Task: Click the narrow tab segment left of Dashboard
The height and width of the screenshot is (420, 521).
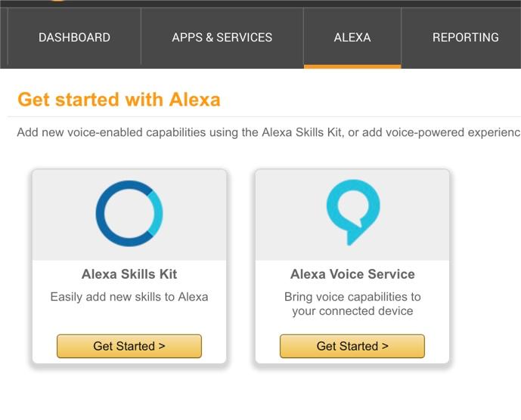Action: (x=4, y=37)
